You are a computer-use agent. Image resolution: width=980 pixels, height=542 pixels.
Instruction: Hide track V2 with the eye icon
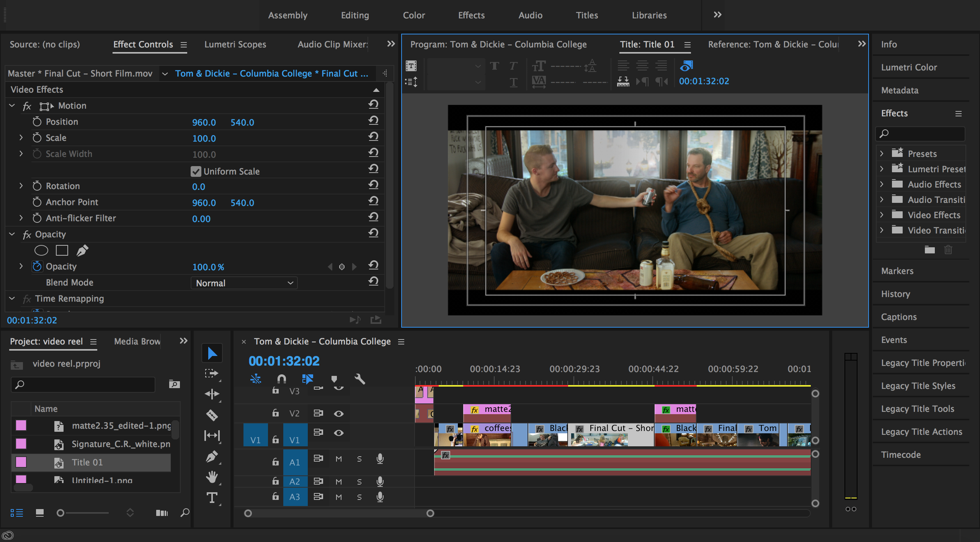(339, 413)
